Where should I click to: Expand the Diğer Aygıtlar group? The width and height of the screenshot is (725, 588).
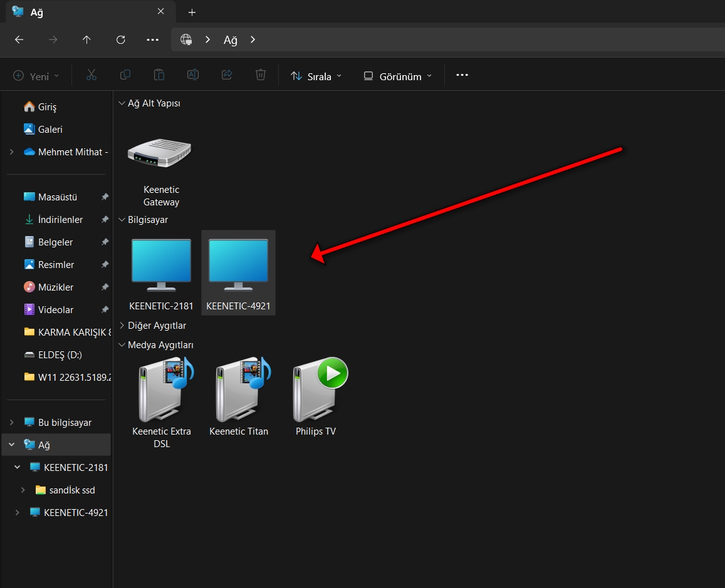coord(122,326)
